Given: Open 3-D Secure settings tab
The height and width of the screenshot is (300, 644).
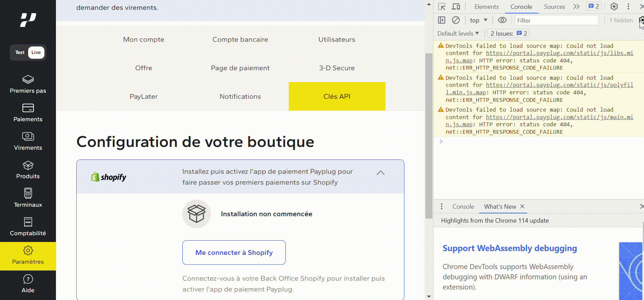Looking at the screenshot, I should 337,68.
